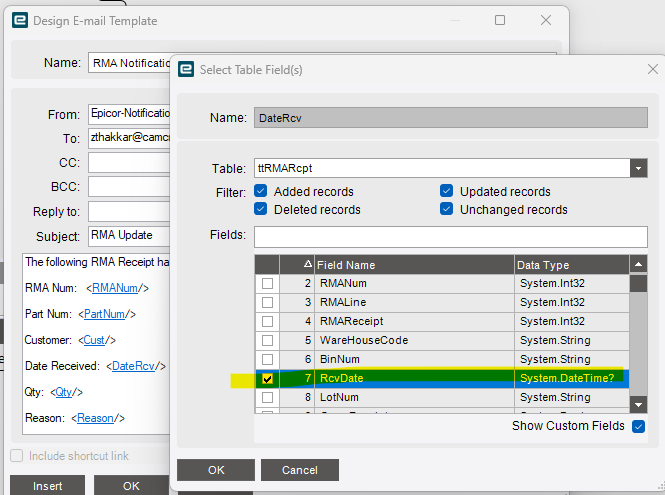Click the Reply to input field
The width and height of the screenshot is (665, 495).
[129, 211]
